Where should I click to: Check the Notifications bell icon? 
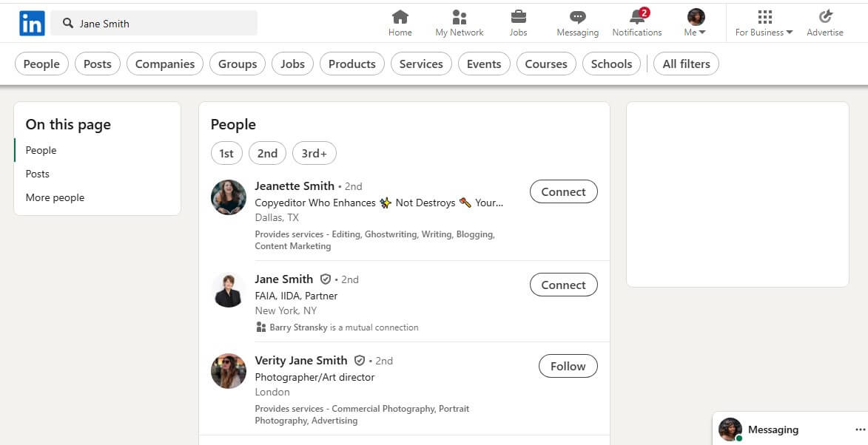(636, 17)
